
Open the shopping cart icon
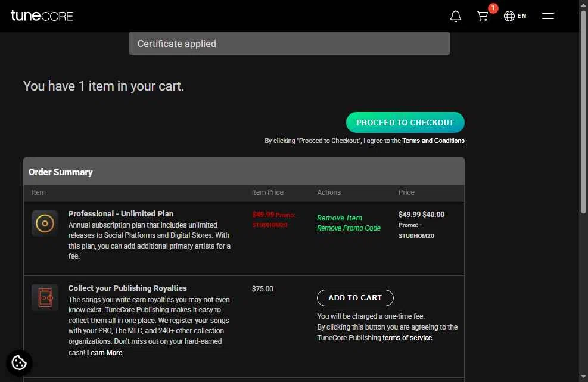pos(483,16)
